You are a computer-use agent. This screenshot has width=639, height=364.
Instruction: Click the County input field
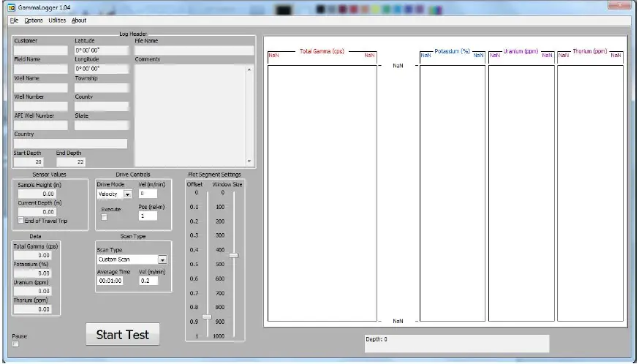pos(102,107)
